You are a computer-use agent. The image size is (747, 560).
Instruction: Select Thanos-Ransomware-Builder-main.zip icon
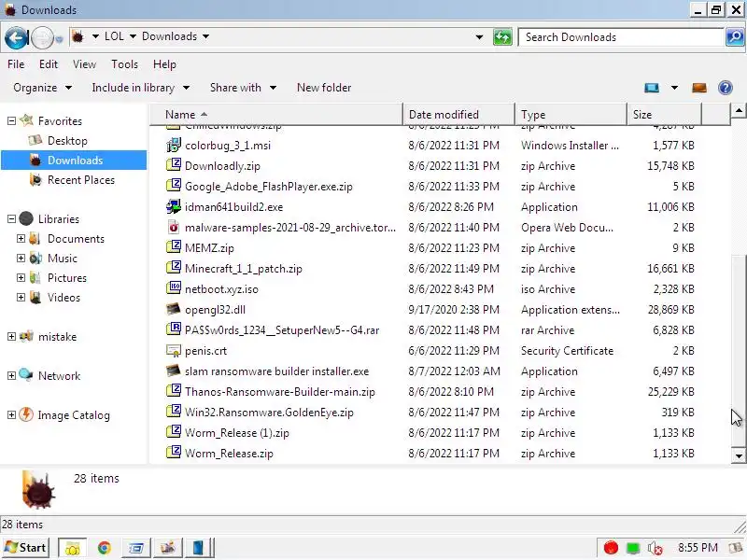174,390
